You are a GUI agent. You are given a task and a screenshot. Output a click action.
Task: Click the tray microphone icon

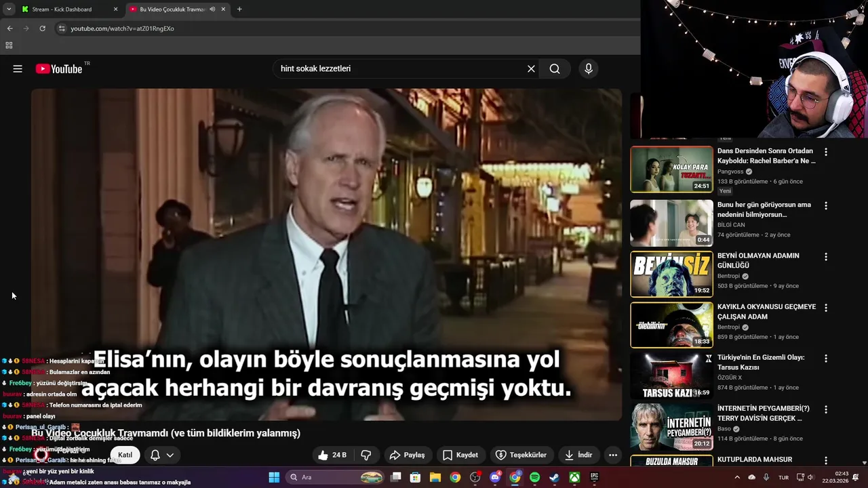(766, 477)
